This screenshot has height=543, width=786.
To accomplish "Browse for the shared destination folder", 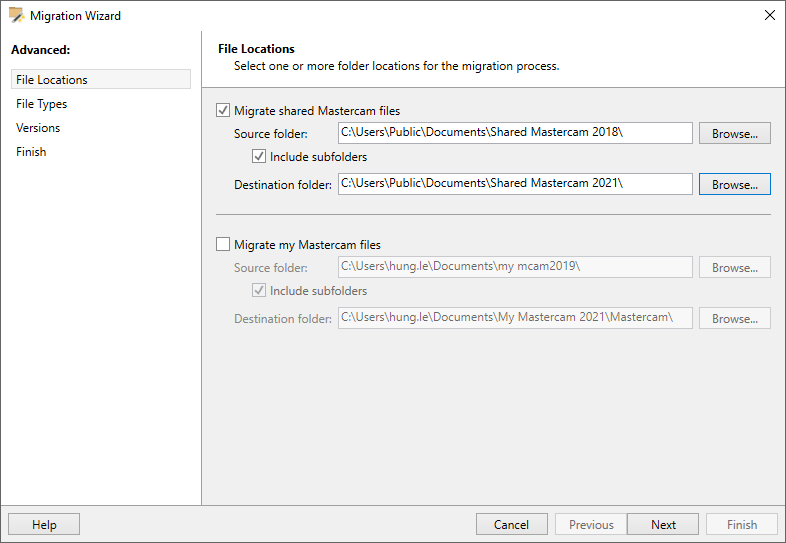I will click(x=735, y=185).
